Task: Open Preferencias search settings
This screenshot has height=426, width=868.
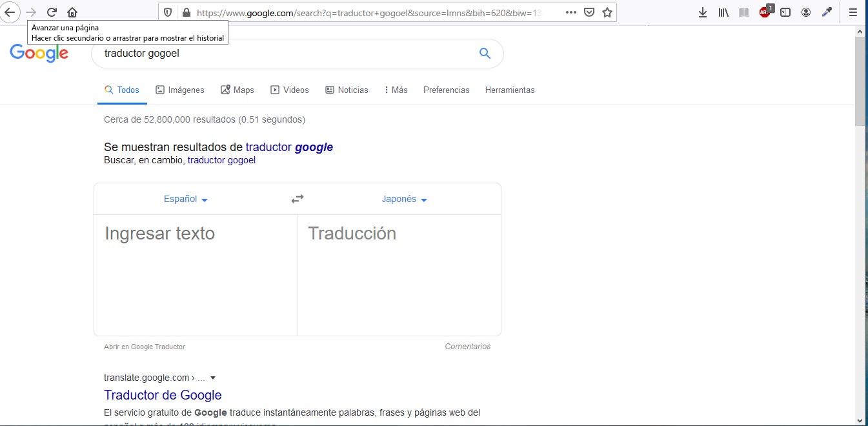Action: 447,90
